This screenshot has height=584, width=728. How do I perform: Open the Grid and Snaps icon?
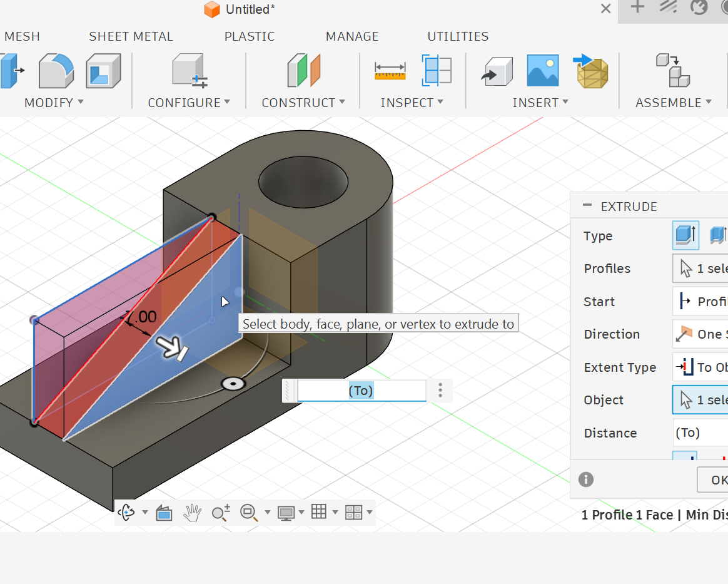coord(318,511)
